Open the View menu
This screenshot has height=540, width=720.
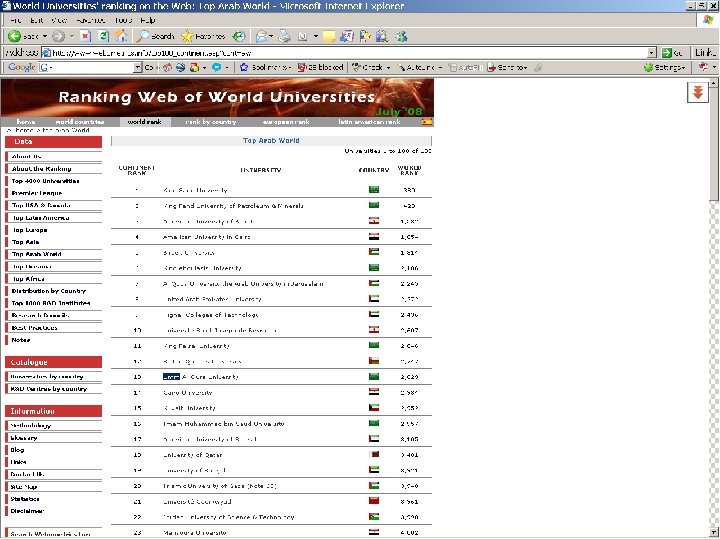pyautogui.click(x=59, y=20)
